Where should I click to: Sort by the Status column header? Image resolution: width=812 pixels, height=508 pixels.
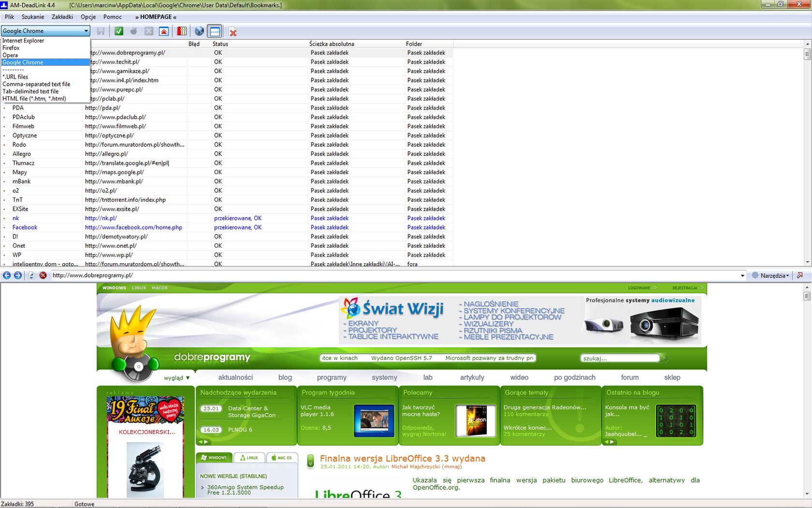[260, 44]
